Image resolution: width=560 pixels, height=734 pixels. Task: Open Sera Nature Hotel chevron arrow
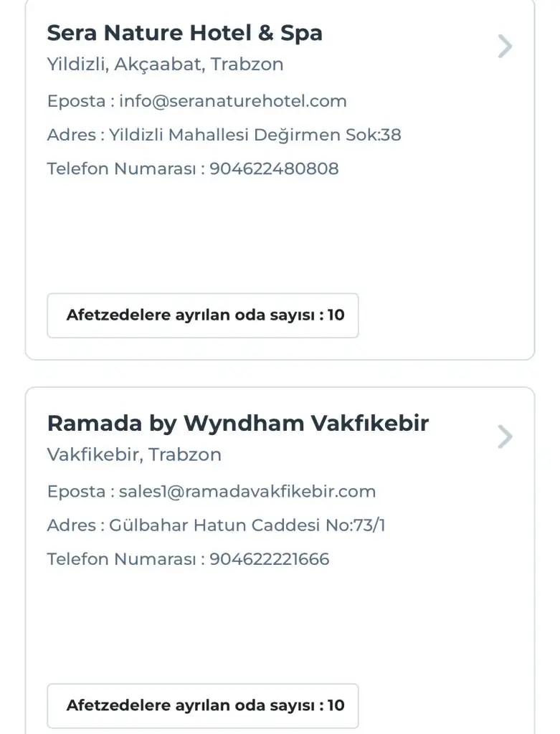tap(505, 47)
